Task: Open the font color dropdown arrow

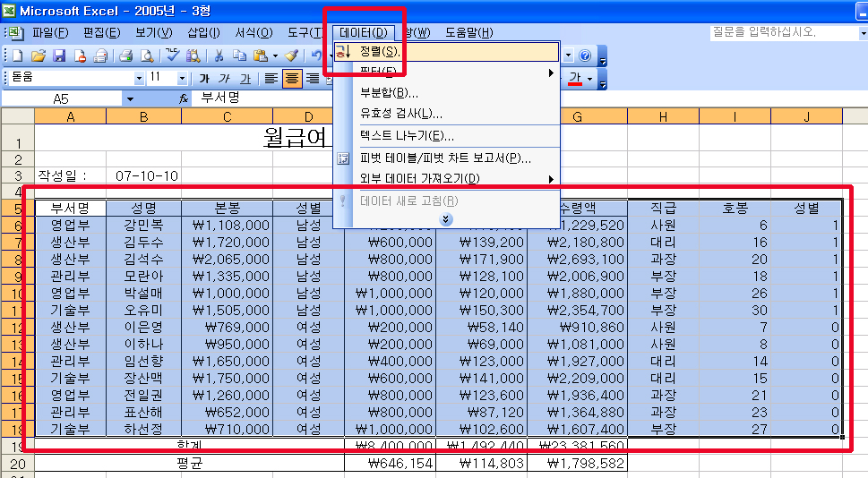Action: pos(589,79)
